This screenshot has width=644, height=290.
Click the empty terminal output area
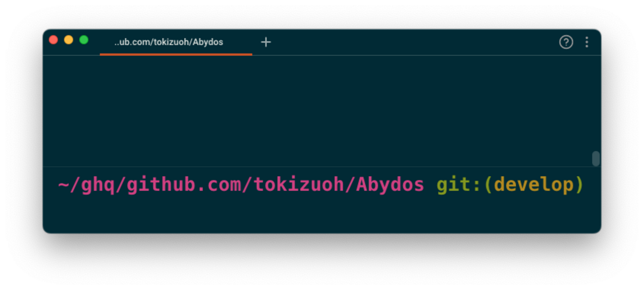click(317, 109)
